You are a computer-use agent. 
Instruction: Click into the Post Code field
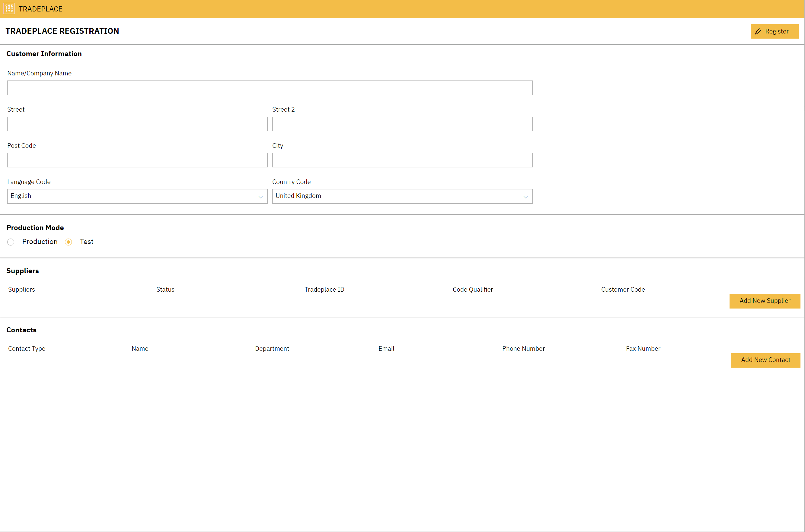click(137, 160)
